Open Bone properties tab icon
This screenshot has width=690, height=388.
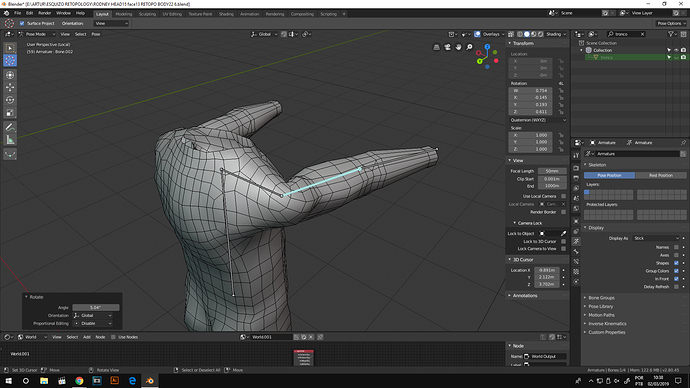576,252
